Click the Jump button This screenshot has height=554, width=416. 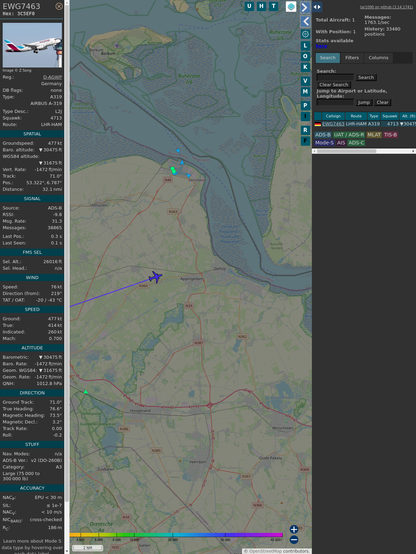coord(363,102)
